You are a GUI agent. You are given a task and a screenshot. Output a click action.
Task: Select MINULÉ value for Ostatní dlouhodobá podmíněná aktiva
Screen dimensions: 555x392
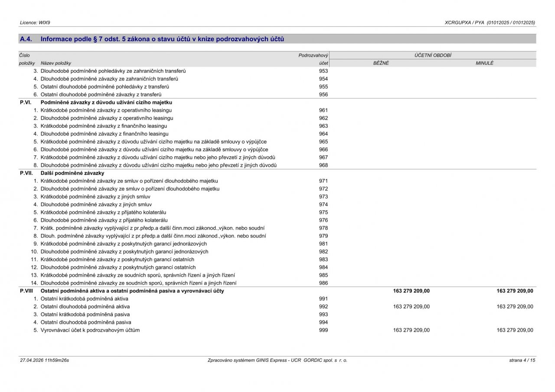pos(515,307)
